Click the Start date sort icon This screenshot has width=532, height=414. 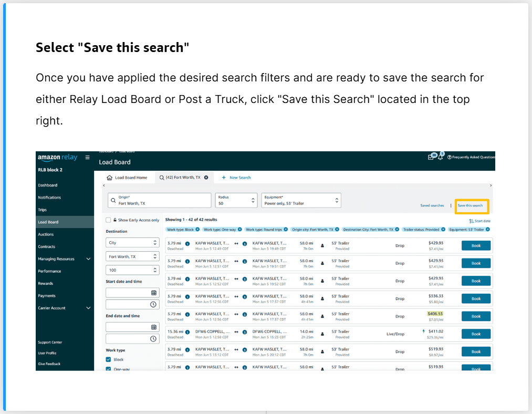[x=472, y=221]
